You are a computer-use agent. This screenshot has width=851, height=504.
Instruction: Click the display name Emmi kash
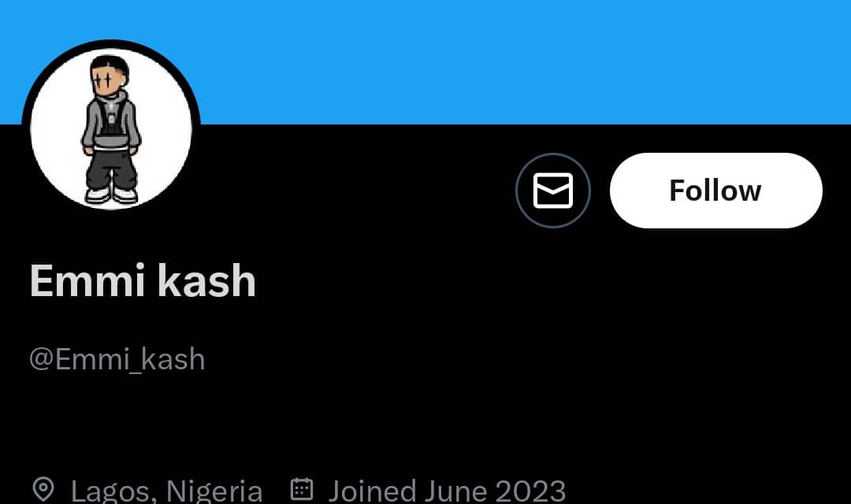[143, 280]
